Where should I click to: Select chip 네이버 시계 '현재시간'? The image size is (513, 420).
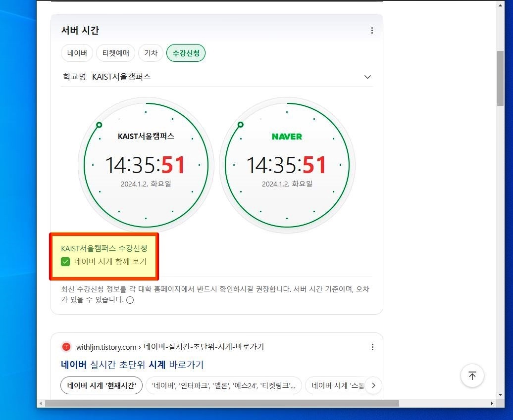coord(102,386)
